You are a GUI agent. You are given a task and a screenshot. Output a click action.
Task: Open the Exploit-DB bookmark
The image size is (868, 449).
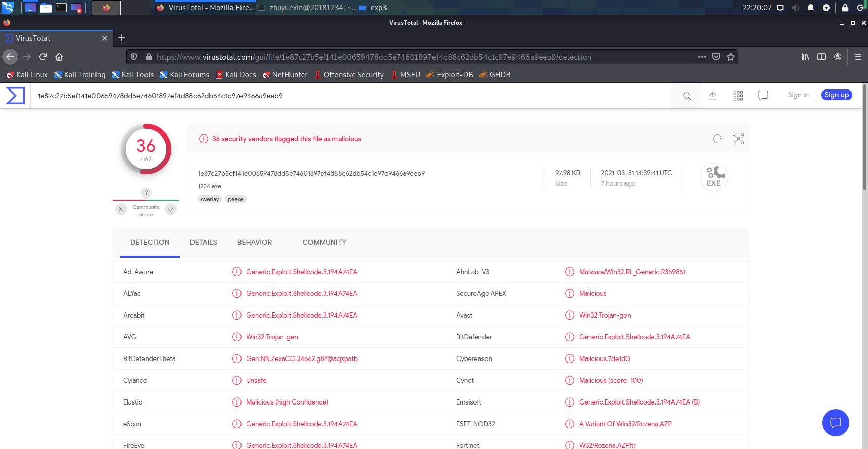(450, 75)
